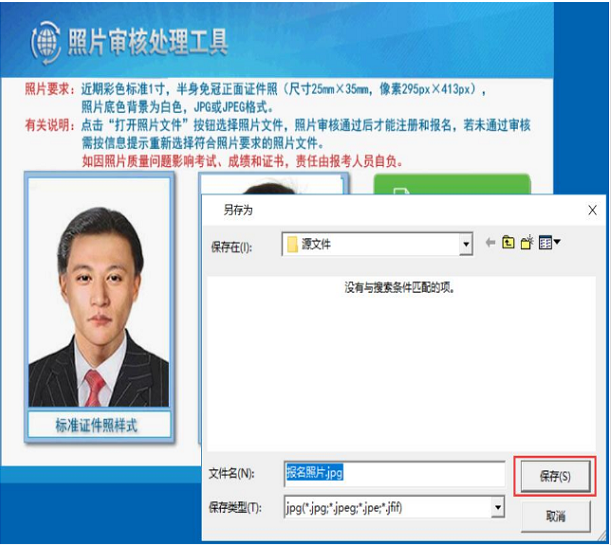Go up one folder level
This screenshot has height=545, width=611.
(508, 243)
